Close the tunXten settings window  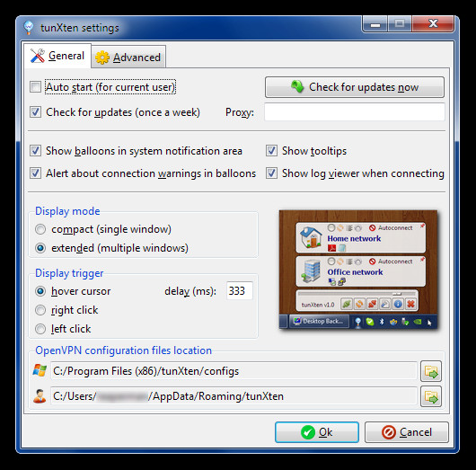(433, 24)
